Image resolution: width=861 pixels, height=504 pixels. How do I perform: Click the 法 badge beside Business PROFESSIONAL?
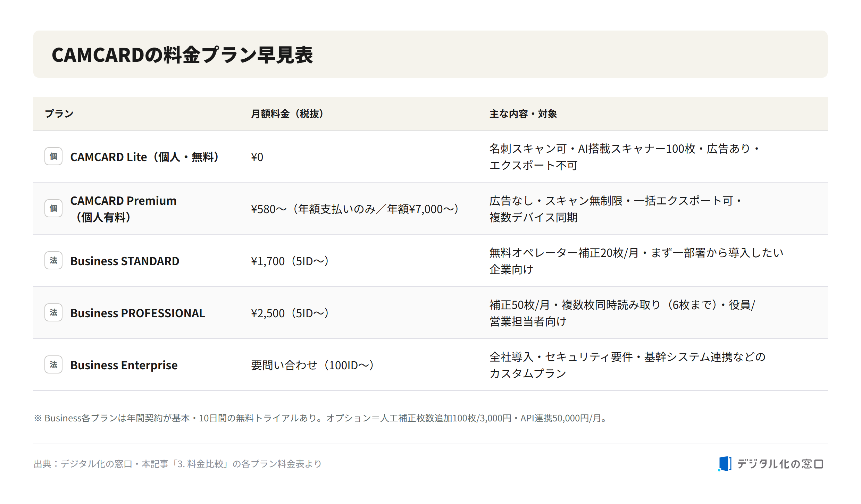[53, 312]
